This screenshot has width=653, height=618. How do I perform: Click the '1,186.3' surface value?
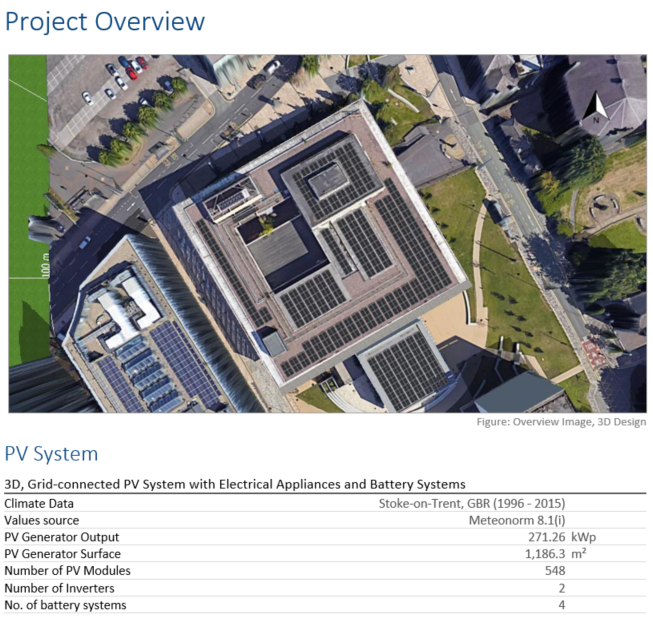pyautogui.click(x=545, y=554)
